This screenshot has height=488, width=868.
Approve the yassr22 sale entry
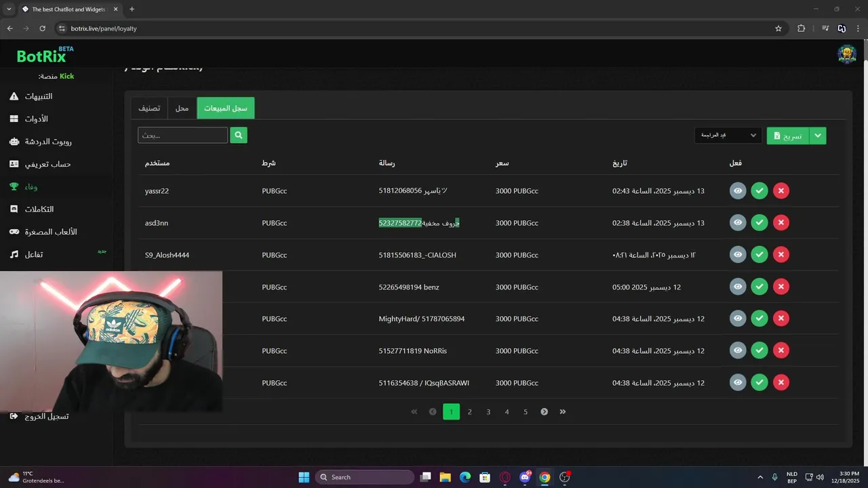coord(759,191)
